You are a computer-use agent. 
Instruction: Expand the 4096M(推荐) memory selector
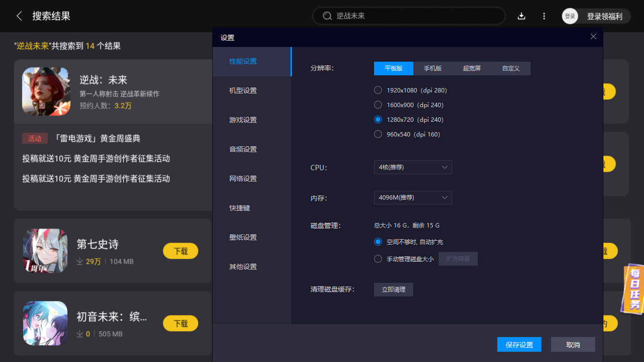click(x=413, y=197)
